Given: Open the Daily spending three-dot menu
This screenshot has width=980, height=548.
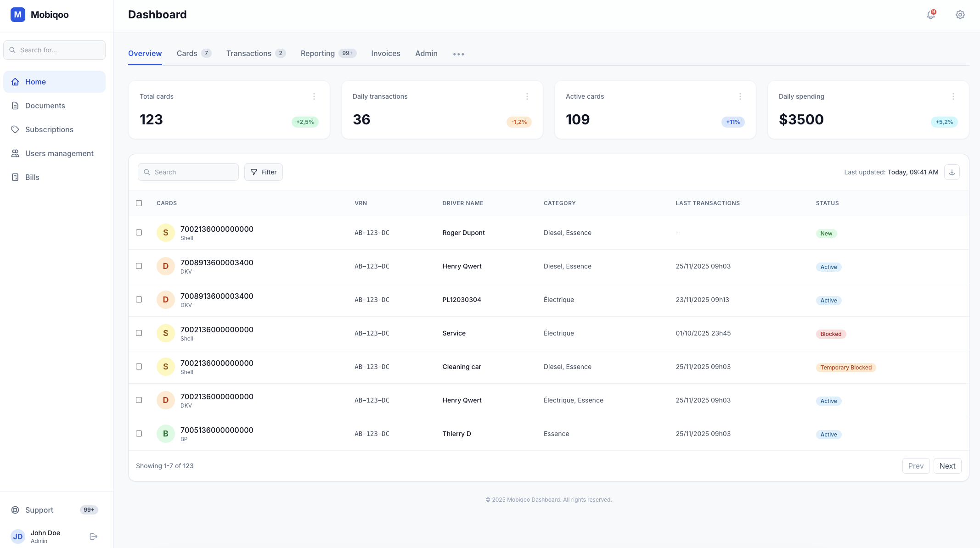Looking at the screenshot, I should coord(953,96).
